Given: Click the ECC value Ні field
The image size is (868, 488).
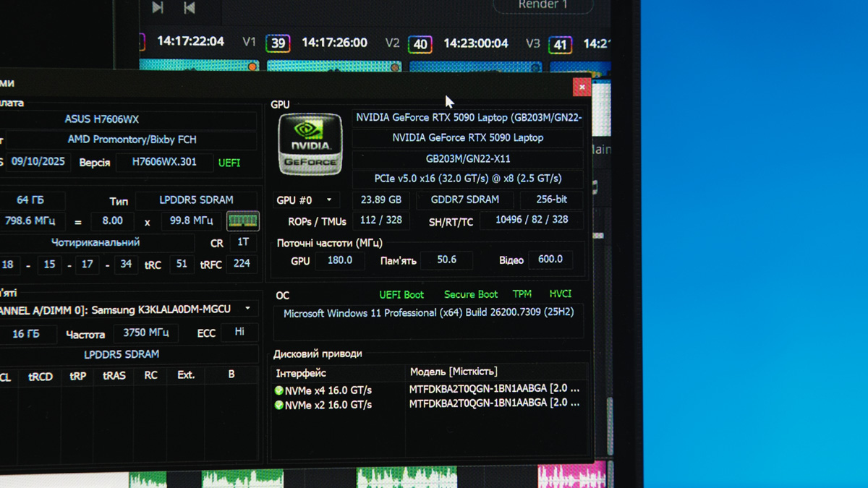Looking at the screenshot, I should 239,332.
